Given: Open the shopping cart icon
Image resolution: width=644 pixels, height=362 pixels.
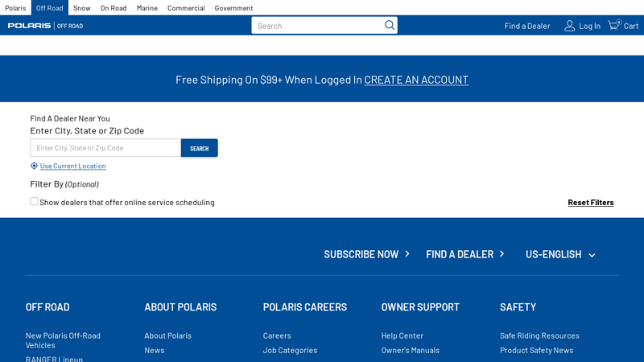Looking at the screenshot, I should (x=614, y=25).
